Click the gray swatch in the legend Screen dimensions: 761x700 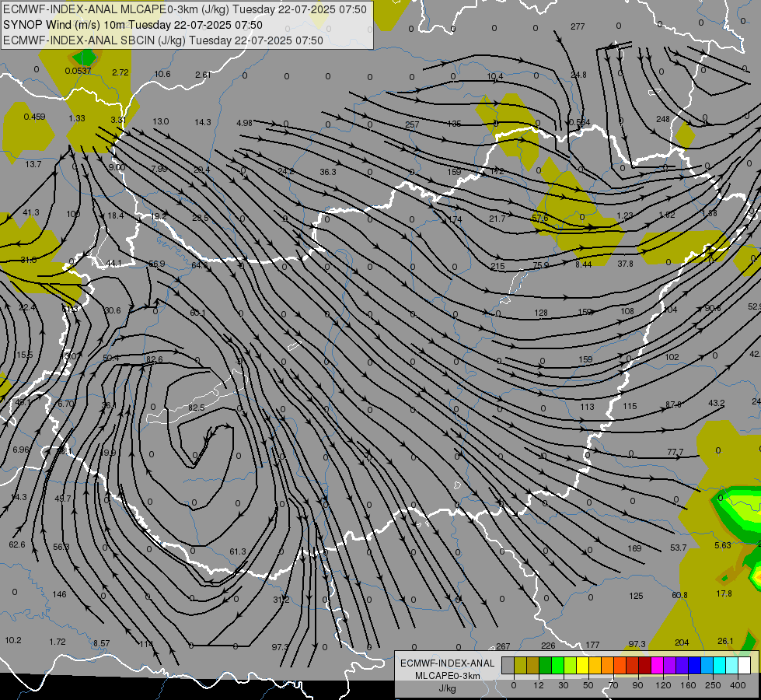(x=508, y=665)
